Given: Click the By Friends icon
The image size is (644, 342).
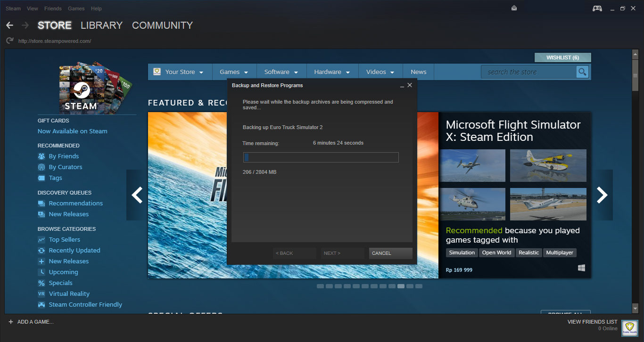Looking at the screenshot, I should 41,156.
